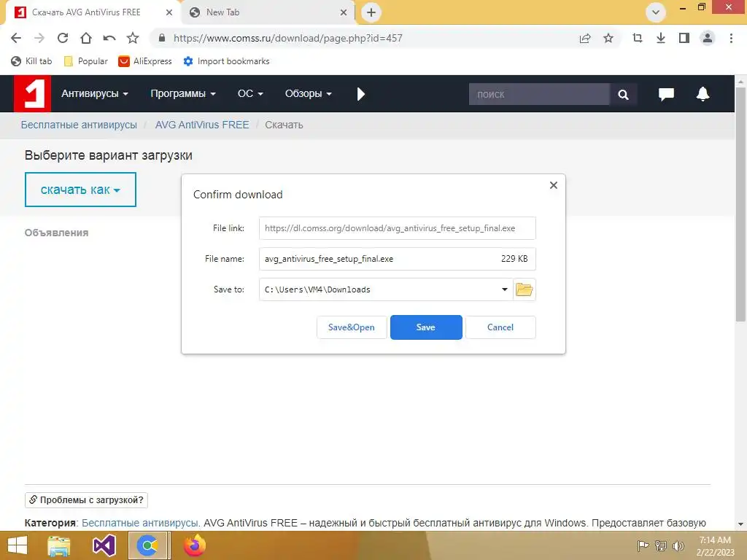The height and width of the screenshot is (560, 747).
Task: Open the tab search chevron
Action: (x=656, y=12)
